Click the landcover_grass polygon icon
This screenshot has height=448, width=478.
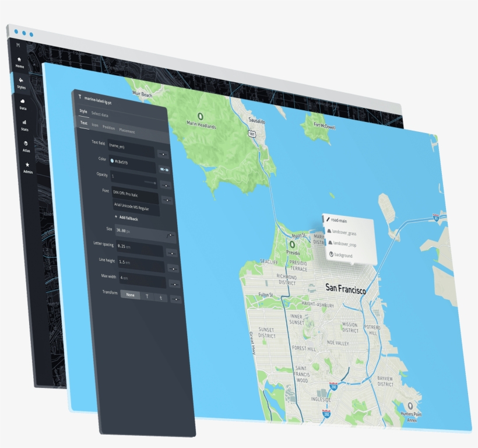pyautogui.click(x=329, y=231)
